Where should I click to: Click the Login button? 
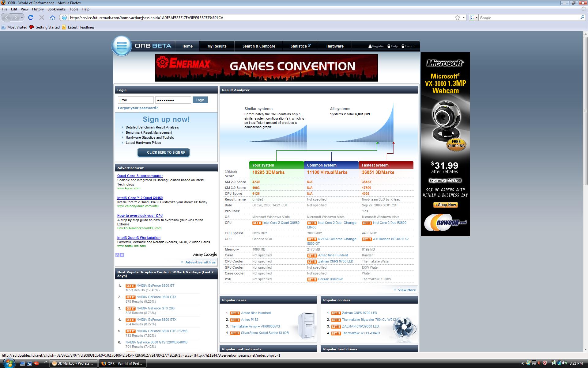tap(200, 100)
